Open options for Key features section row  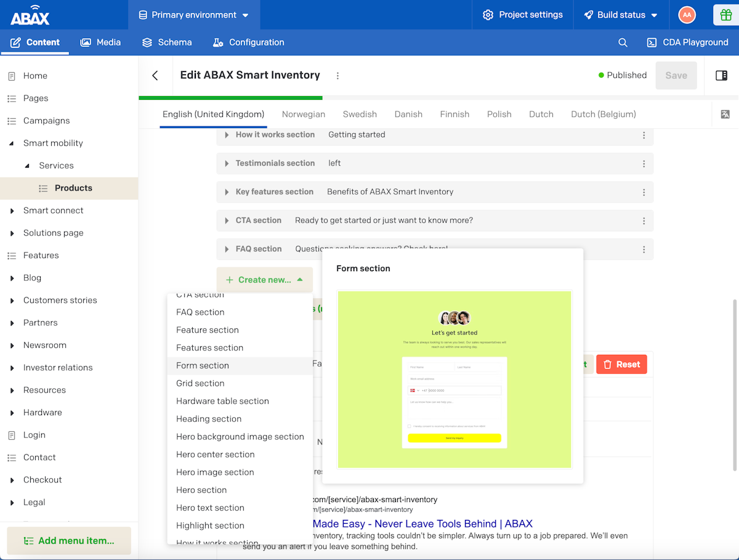click(644, 192)
